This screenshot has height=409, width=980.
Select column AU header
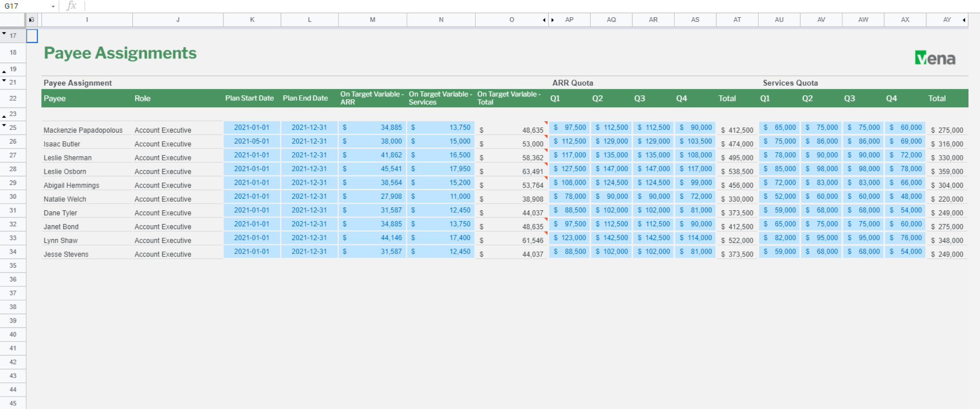(779, 20)
